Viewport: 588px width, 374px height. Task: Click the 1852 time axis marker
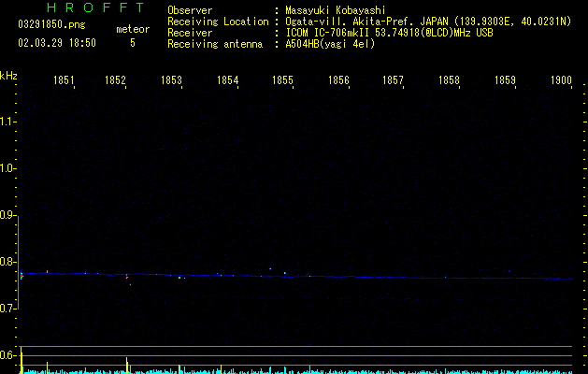point(115,80)
